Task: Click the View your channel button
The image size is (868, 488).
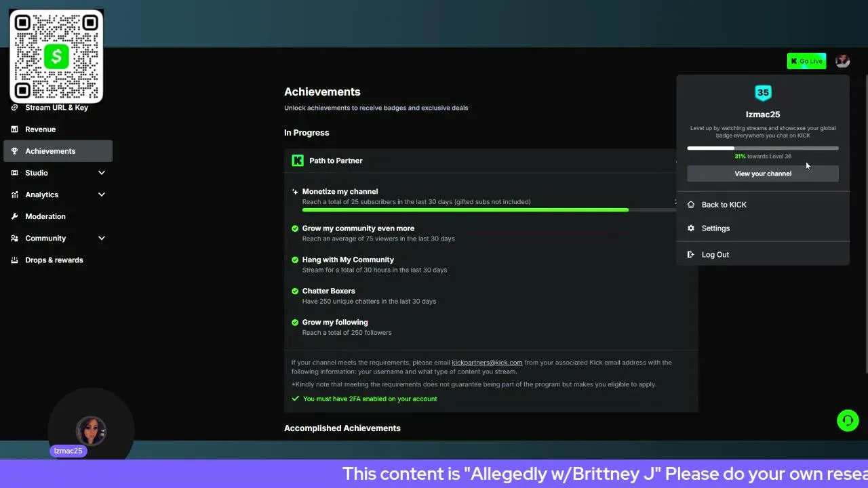Action: tap(763, 174)
